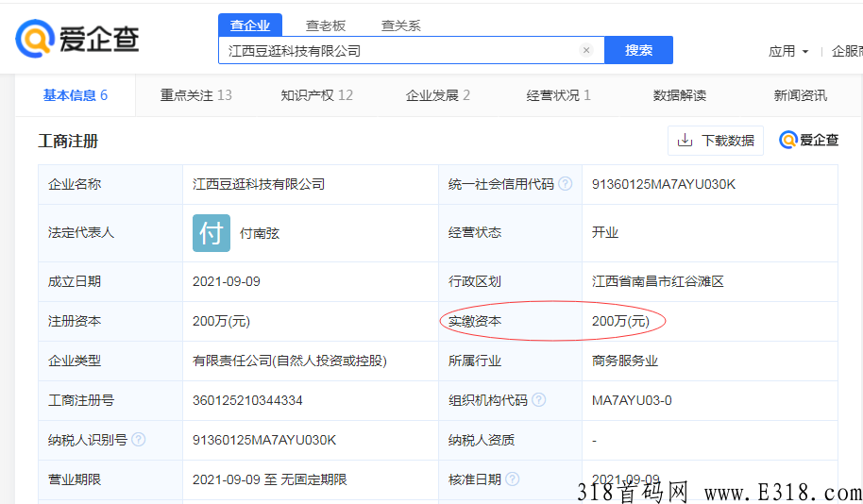The height and width of the screenshot is (504, 863).
Task: Click the 所属行业 value 商务服务业
Action: tap(625, 361)
